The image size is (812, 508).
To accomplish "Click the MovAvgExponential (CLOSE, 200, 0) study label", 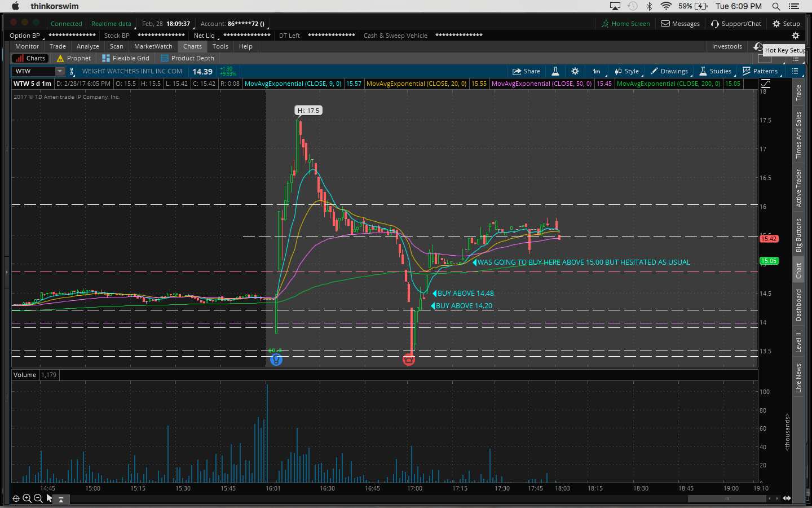I will (x=669, y=84).
